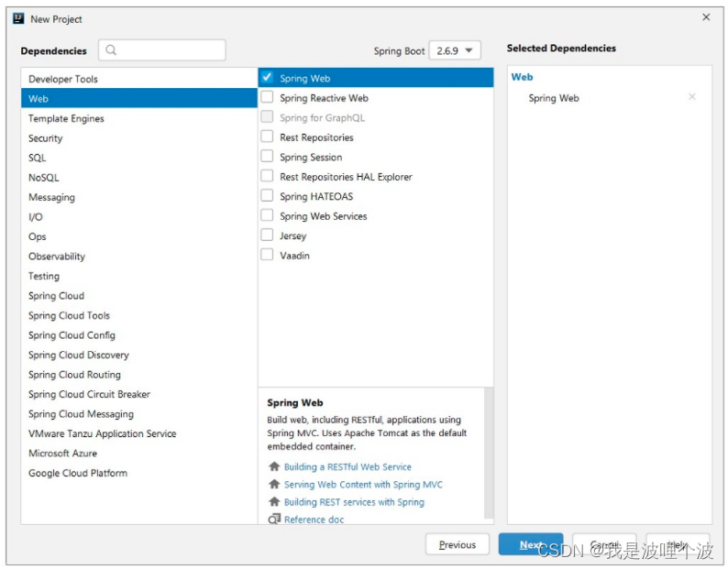Click Spring Web in Selected Dependencies
The width and height of the screenshot is (728, 569).
[554, 98]
